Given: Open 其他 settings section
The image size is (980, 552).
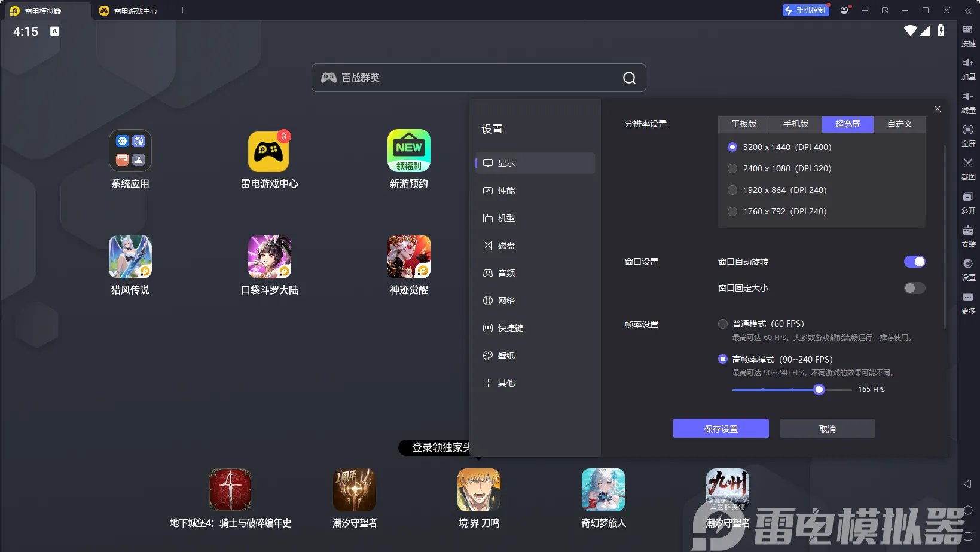Looking at the screenshot, I should (x=535, y=383).
